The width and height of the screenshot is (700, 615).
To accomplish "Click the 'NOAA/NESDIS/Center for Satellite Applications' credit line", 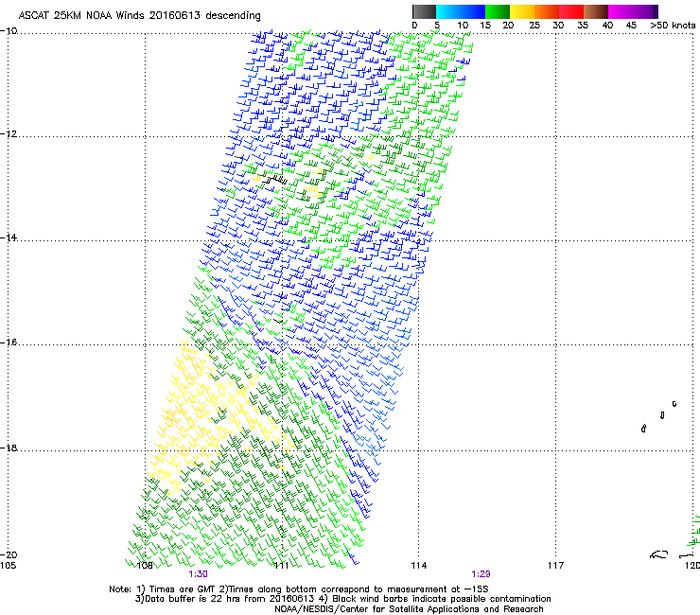I will 409,609.
